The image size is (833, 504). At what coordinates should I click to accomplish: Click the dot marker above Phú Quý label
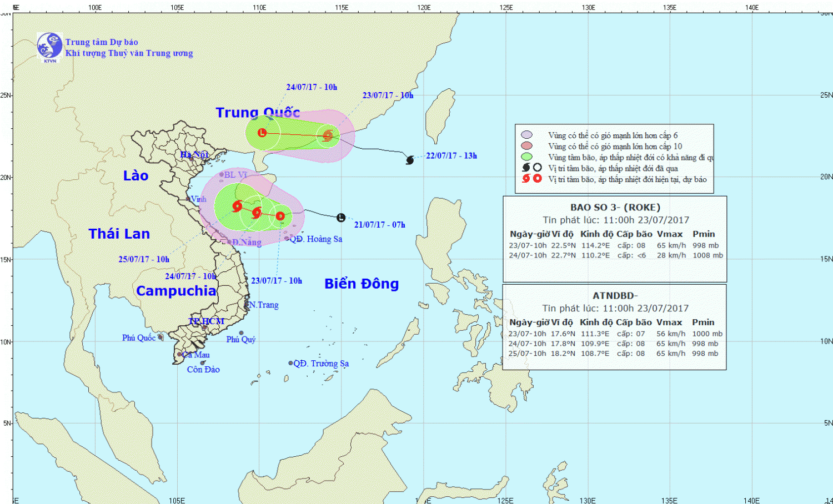[x=241, y=333]
